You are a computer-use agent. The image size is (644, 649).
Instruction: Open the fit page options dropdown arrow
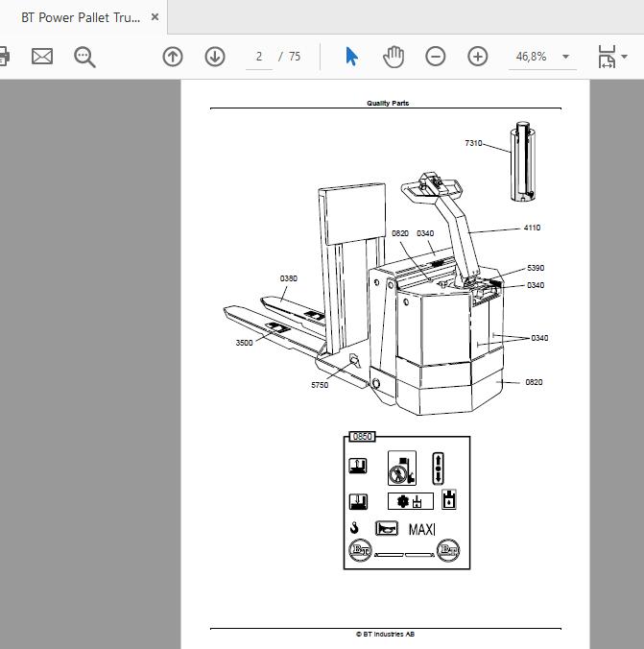tap(624, 57)
